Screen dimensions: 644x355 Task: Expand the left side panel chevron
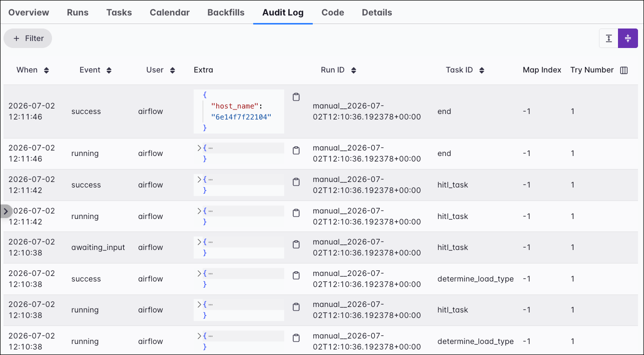point(6,211)
